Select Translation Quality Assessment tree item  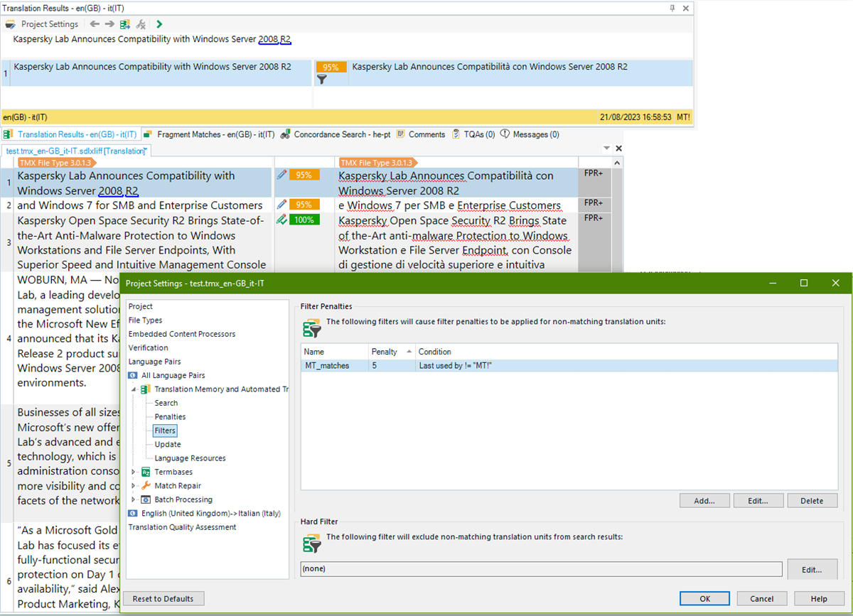pos(182,527)
